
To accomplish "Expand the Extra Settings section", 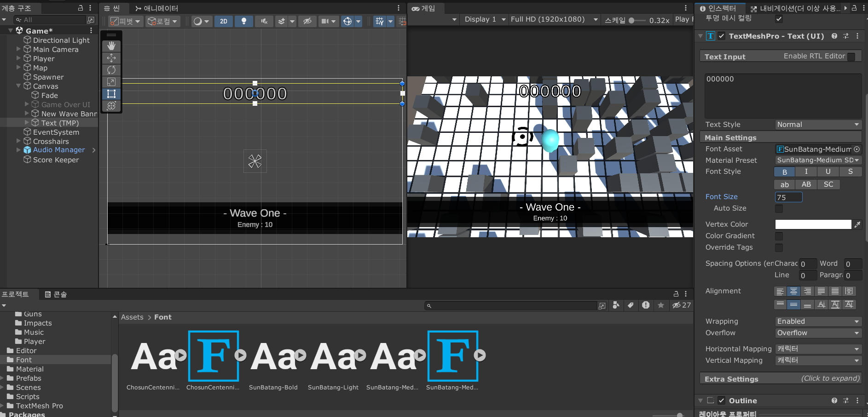I will tap(781, 379).
